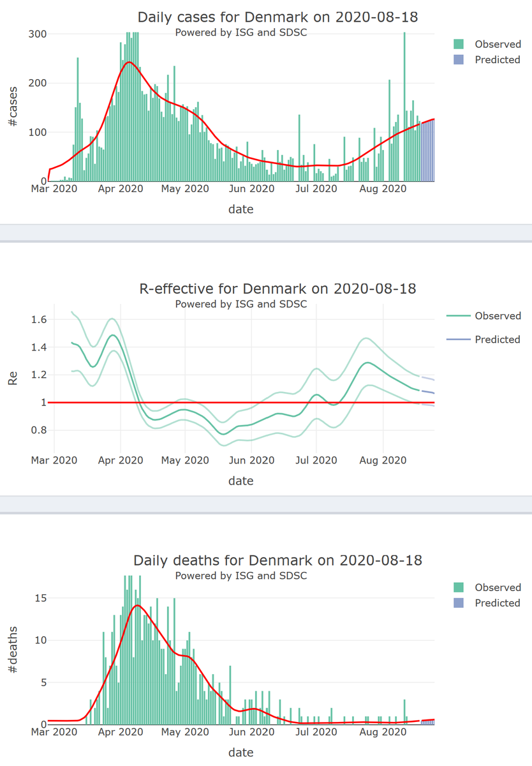Click 'Jun 2020' tick on R-effective chart

coord(251,461)
